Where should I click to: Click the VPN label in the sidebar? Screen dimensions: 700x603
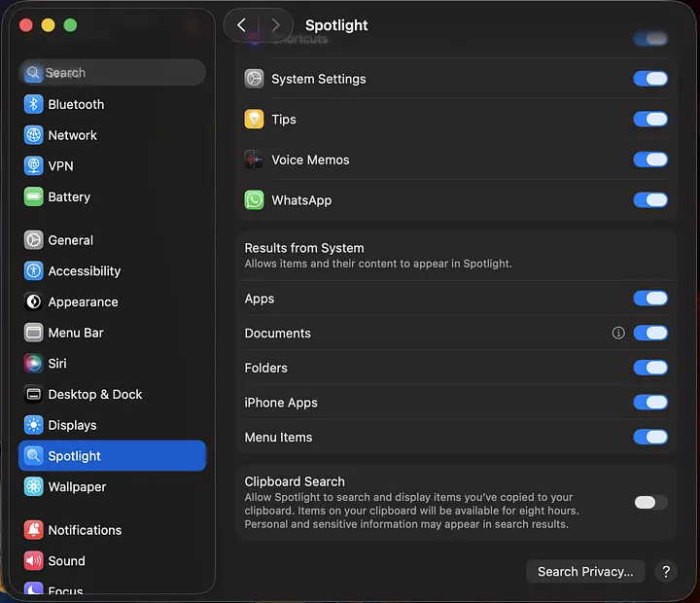click(x=60, y=166)
